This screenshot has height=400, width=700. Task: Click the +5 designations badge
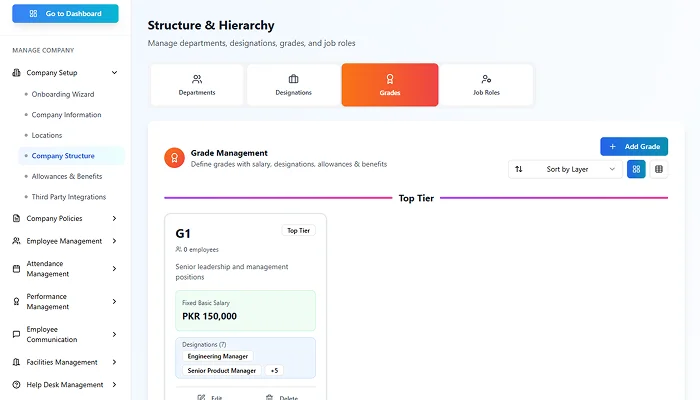coord(274,370)
